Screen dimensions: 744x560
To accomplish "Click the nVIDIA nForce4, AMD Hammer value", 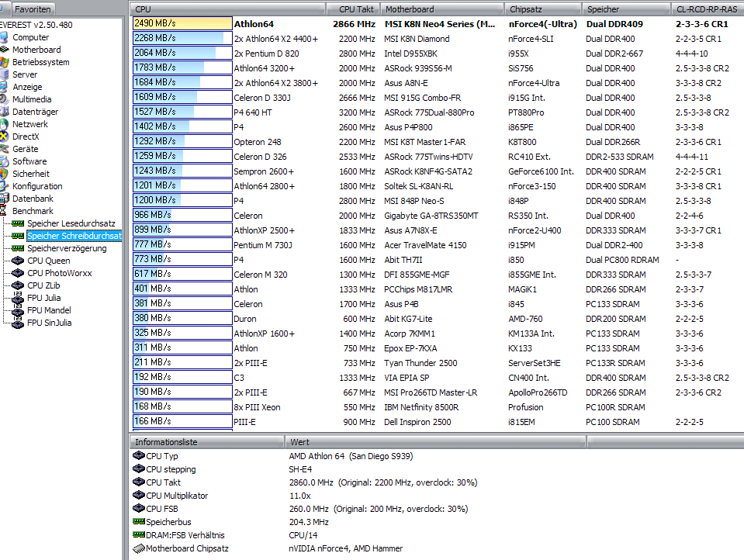I will coord(345,548).
